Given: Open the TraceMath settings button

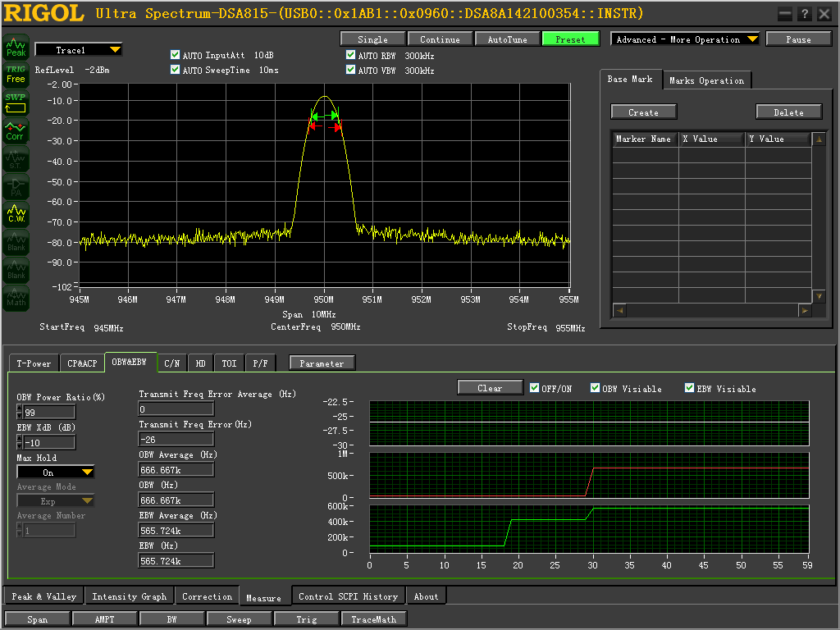Looking at the screenshot, I should click(x=373, y=619).
